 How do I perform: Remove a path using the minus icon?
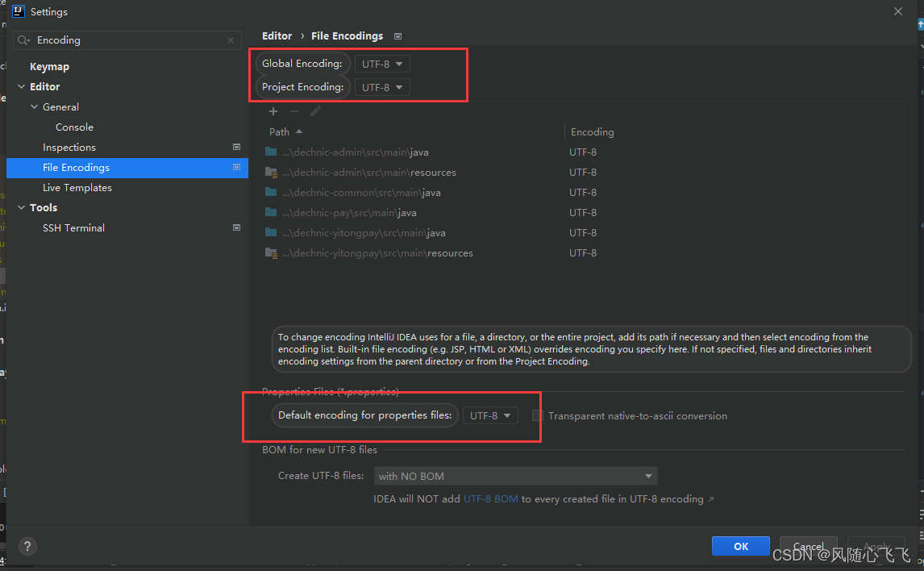(293, 110)
